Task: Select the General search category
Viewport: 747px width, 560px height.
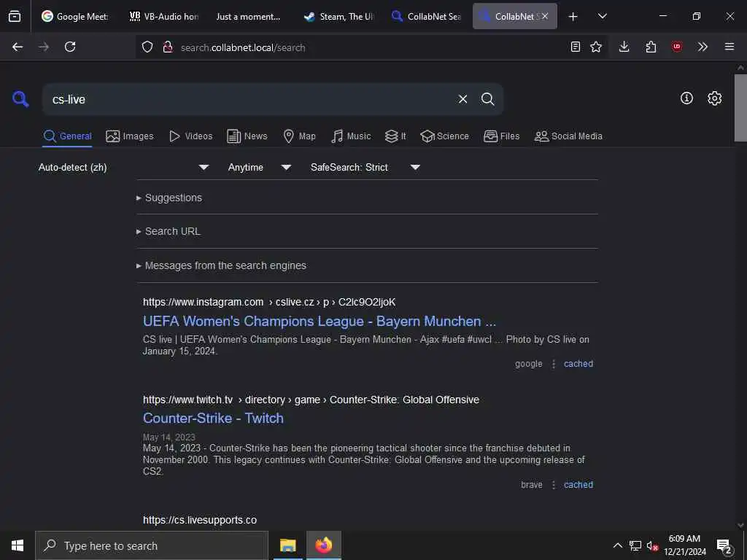Action: tap(67, 136)
